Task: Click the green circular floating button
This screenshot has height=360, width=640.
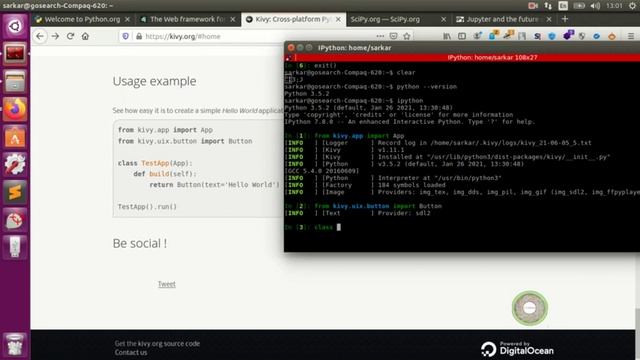Action: [529, 308]
